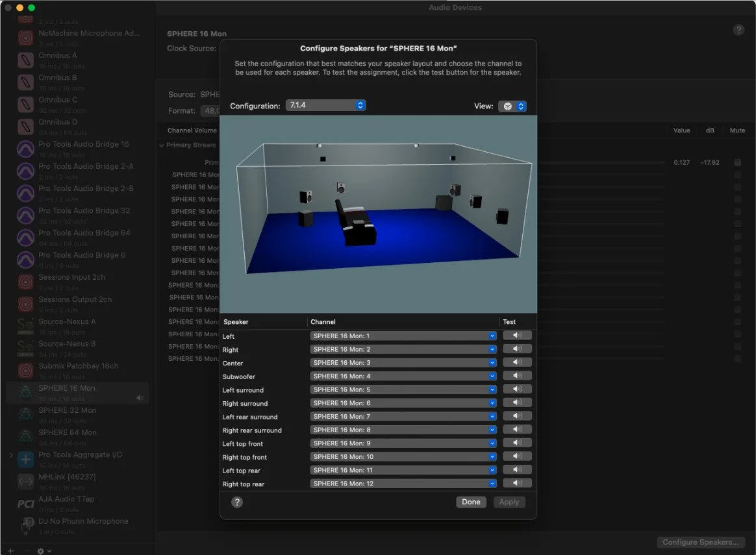This screenshot has height=555, width=756.
Task: Select SPHERE 64 Mon device
Action: (x=77, y=437)
